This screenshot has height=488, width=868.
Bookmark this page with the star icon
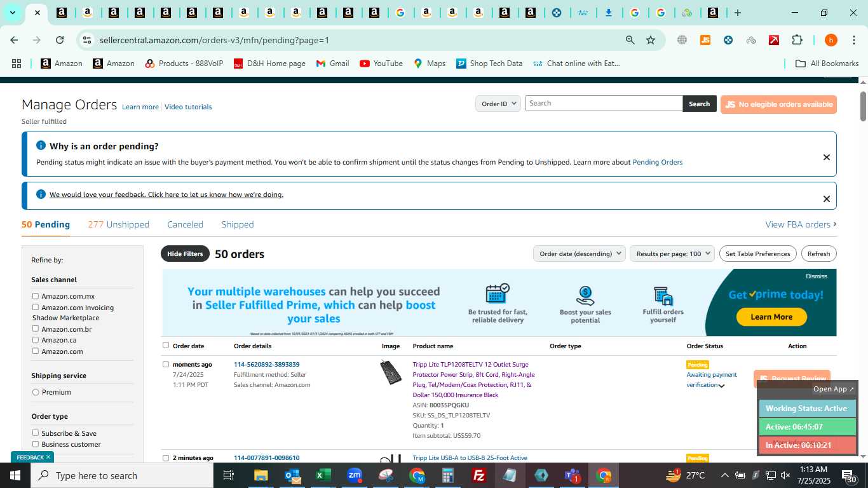click(x=651, y=40)
